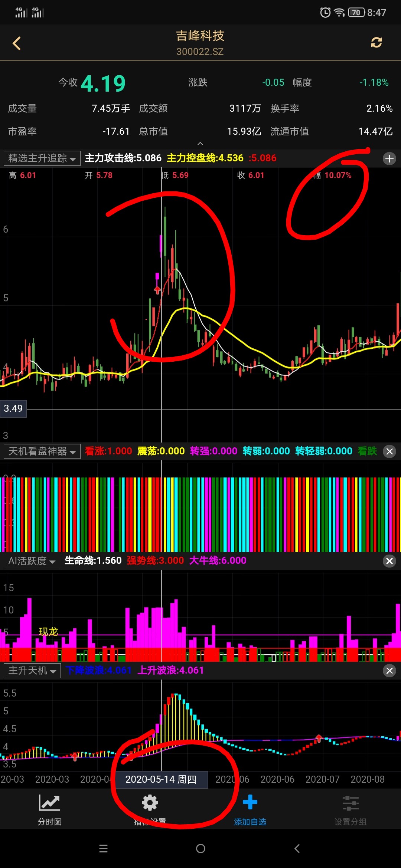The image size is (401, 868).
Task: Open Android recent apps menu button
Action: point(104,848)
